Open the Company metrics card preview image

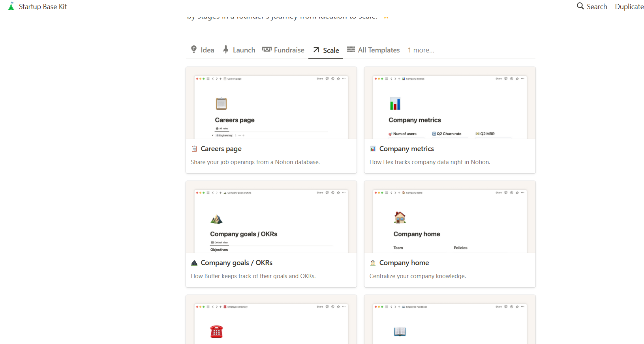click(x=450, y=103)
